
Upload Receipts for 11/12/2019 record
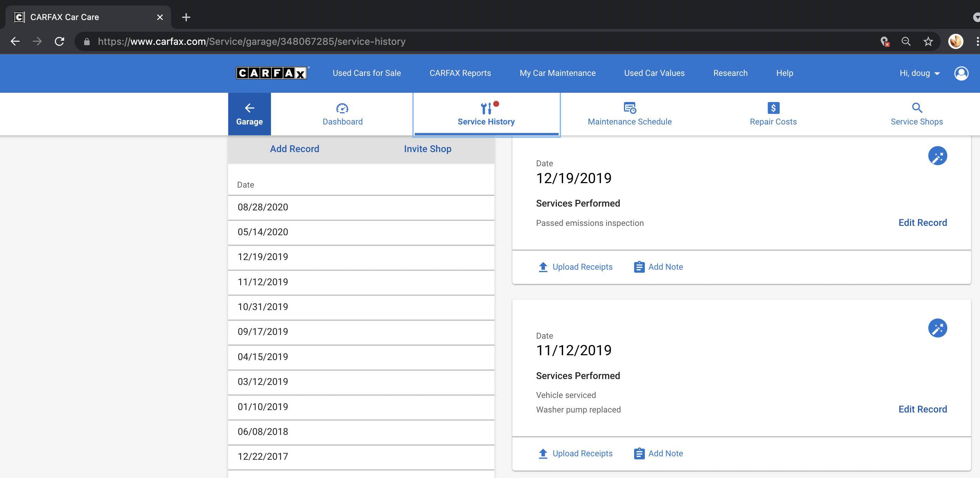(576, 453)
